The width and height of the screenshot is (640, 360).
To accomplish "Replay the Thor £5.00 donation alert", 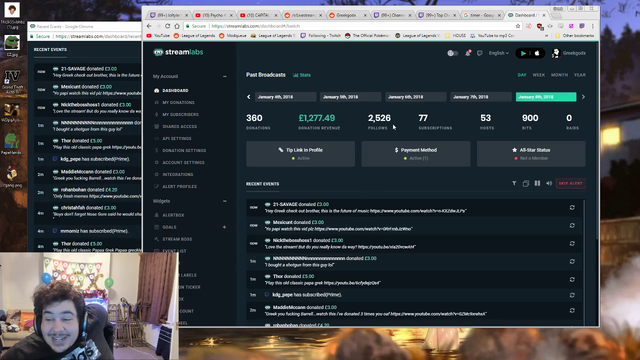I will point(572,280).
